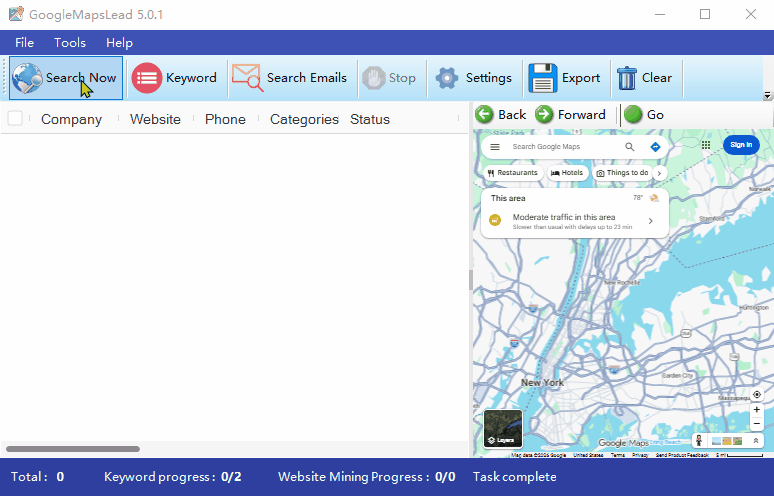Screen dimensions: 774x496
Task: Open the Google Maps hamburger menu
Action: click(x=495, y=147)
